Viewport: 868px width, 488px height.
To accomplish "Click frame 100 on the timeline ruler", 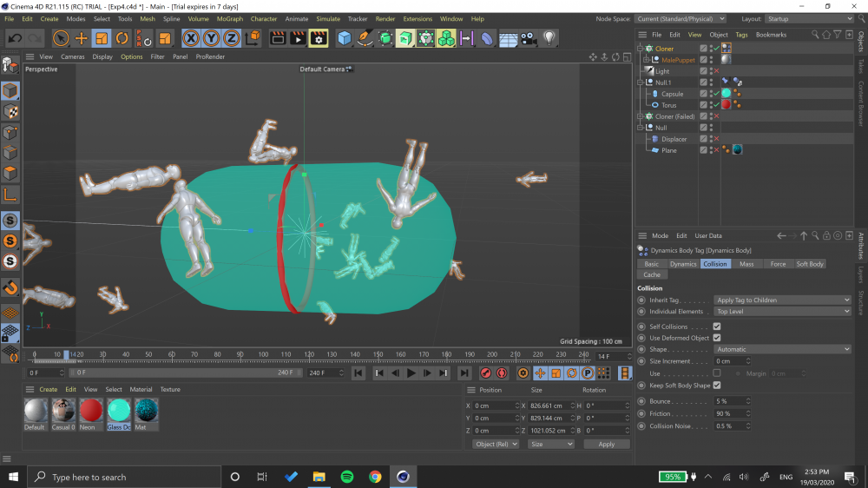I will coord(263,354).
